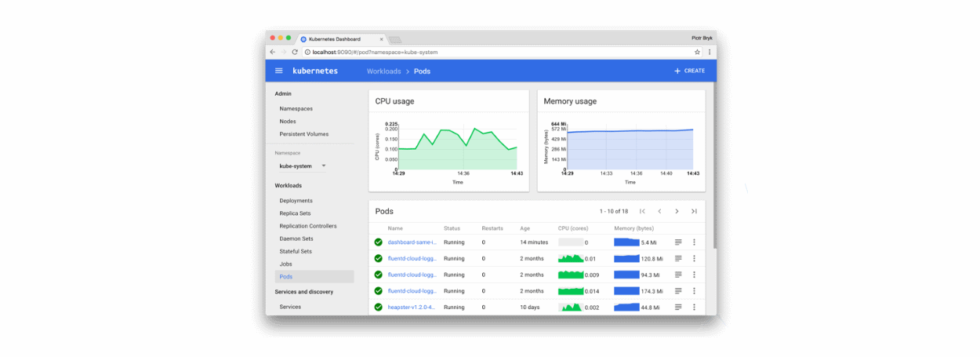Expand the kube-system namespace dropdown

click(x=303, y=166)
